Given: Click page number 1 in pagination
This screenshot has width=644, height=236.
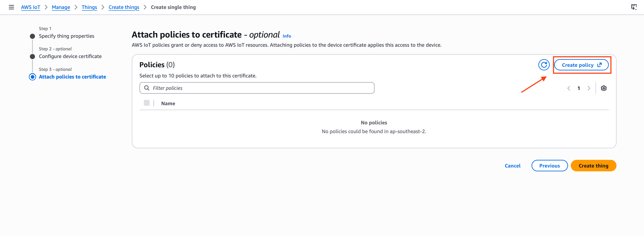Looking at the screenshot, I should (579, 88).
